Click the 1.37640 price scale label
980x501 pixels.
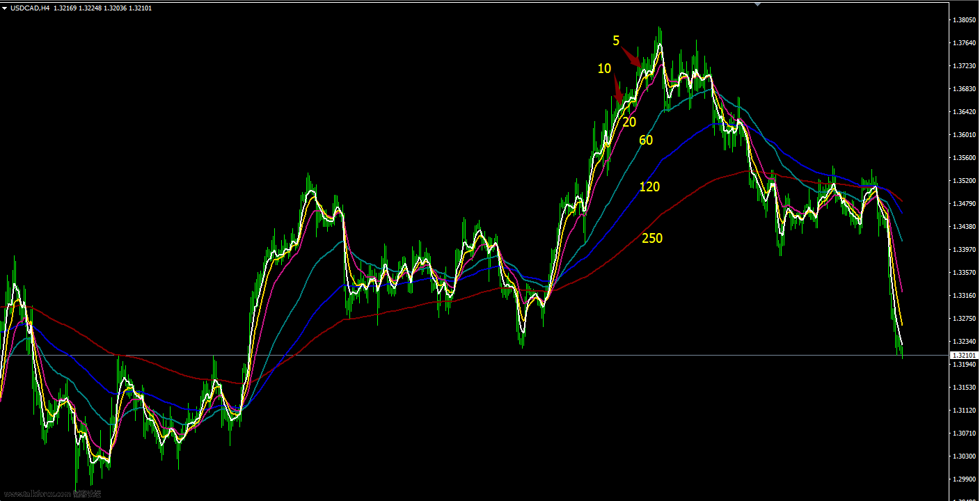(965, 43)
